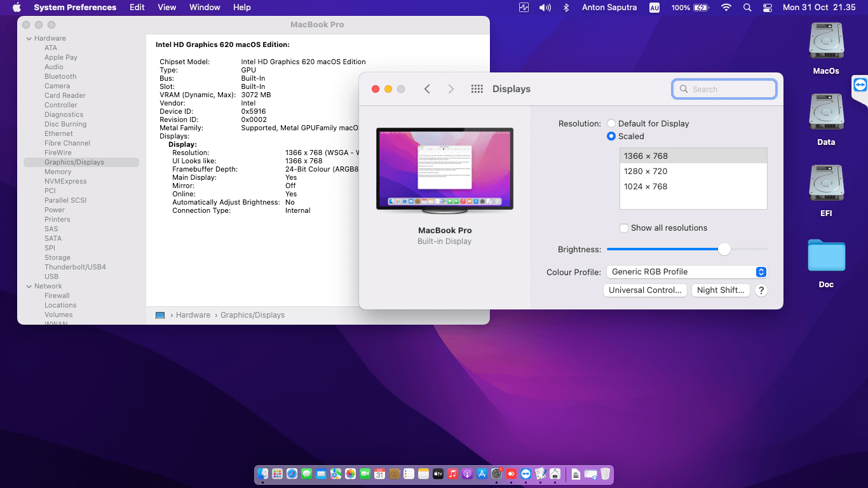Open Safari from the Dock
The image size is (868, 488).
pyautogui.click(x=292, y=474)
